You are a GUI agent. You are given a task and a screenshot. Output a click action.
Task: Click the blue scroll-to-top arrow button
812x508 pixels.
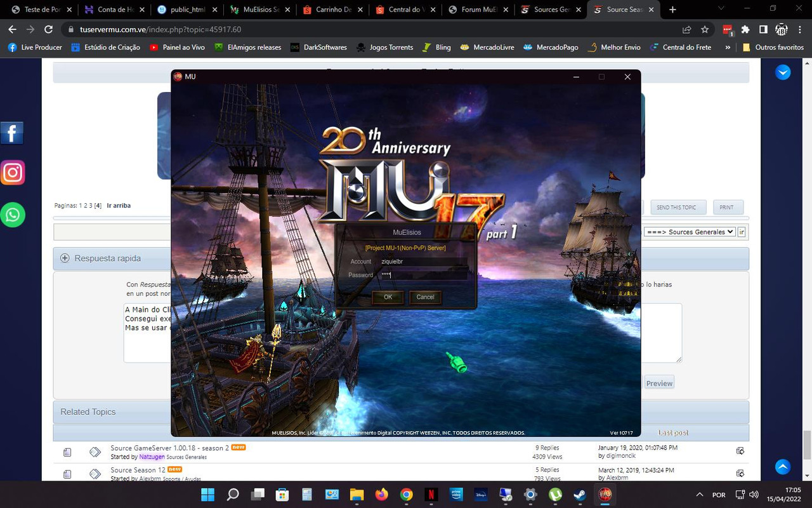(x=783, y=467)
